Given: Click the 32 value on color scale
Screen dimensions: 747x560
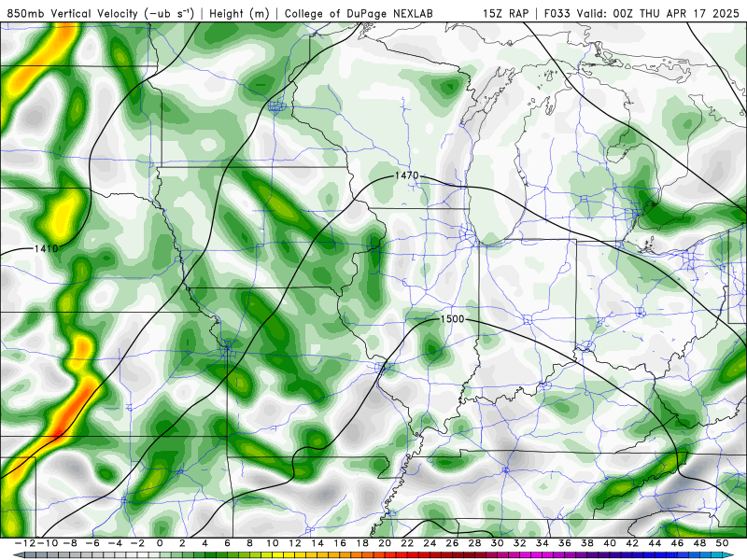Looking at the screenshot, I should [x=520, y=543].
